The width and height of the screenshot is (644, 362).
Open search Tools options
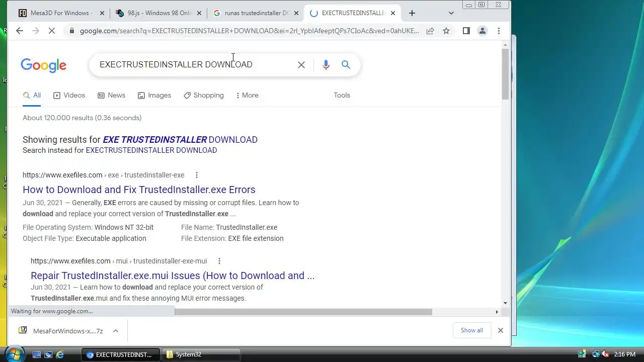[x=342, y=95]
